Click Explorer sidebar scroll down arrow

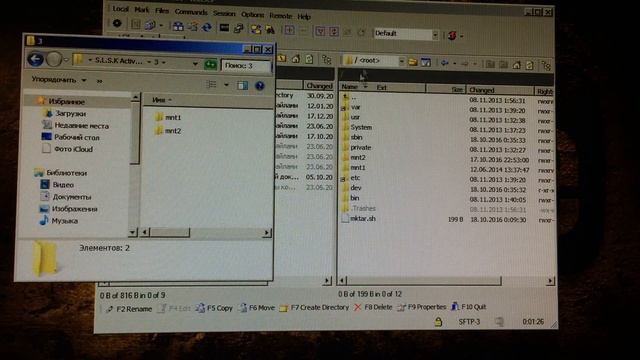click(x=133, y=232)
